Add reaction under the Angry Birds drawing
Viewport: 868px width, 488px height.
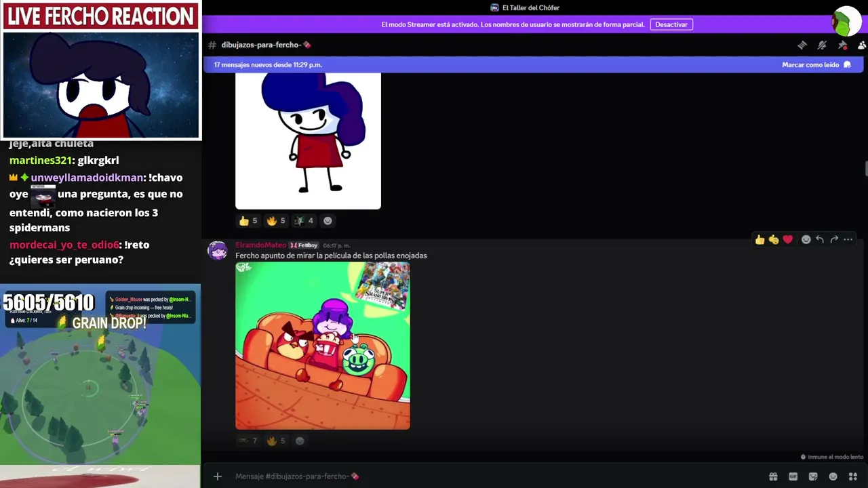pyautogui.click(x=300, y=441)
